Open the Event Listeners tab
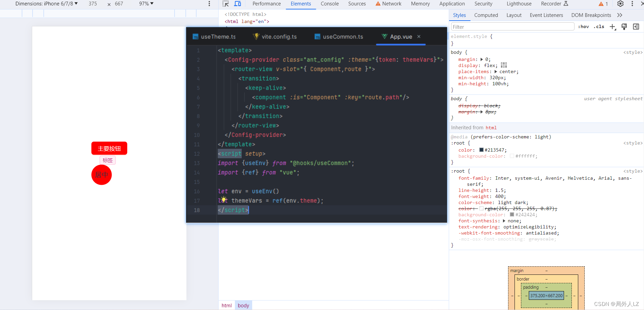The image size is (644, 310). pyautogui.click(x=546, y=15)
